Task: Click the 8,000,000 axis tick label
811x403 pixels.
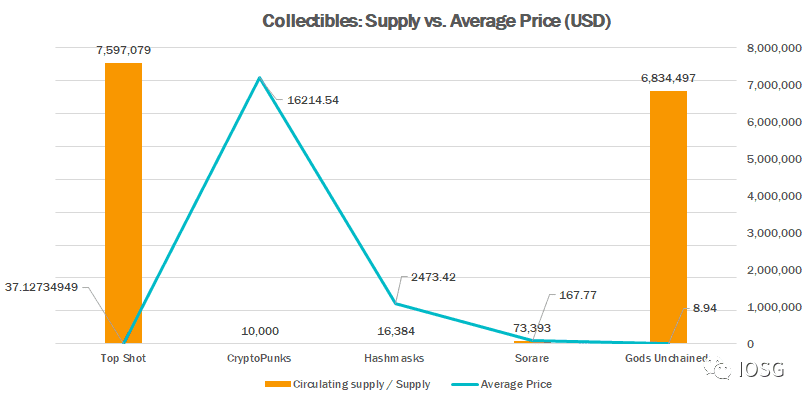Action: pyautogui.click(x=772, y=48)
